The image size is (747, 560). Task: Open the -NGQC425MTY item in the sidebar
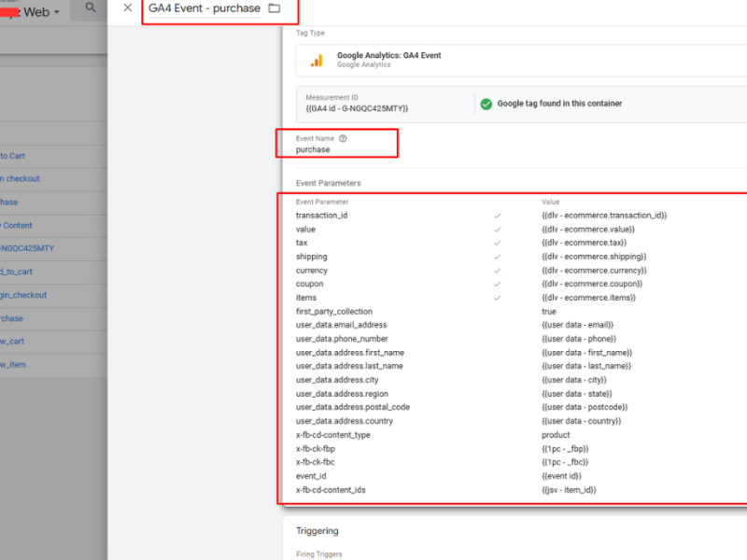point(27,248)
